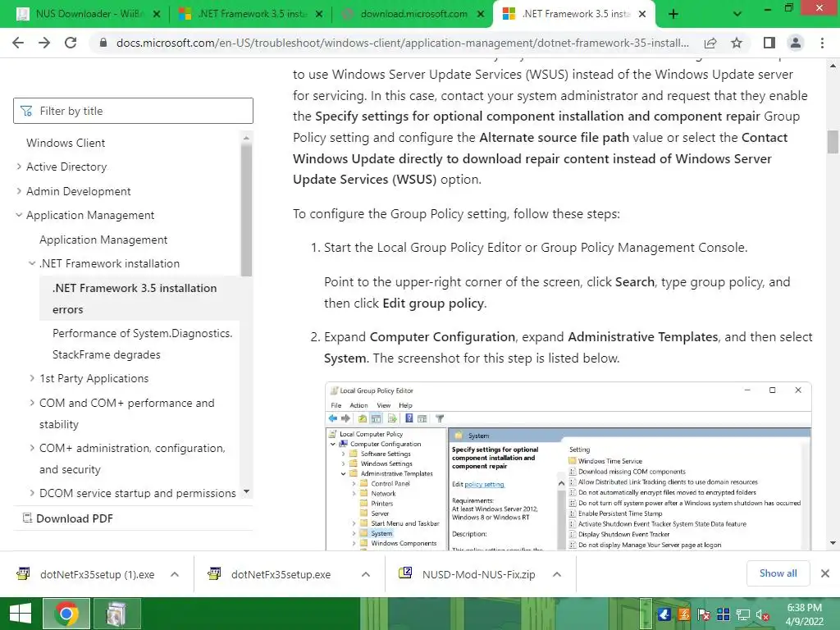Close the download.microsoft.com tab
Viewport: 840px width, 630px height.
(481, 15)
